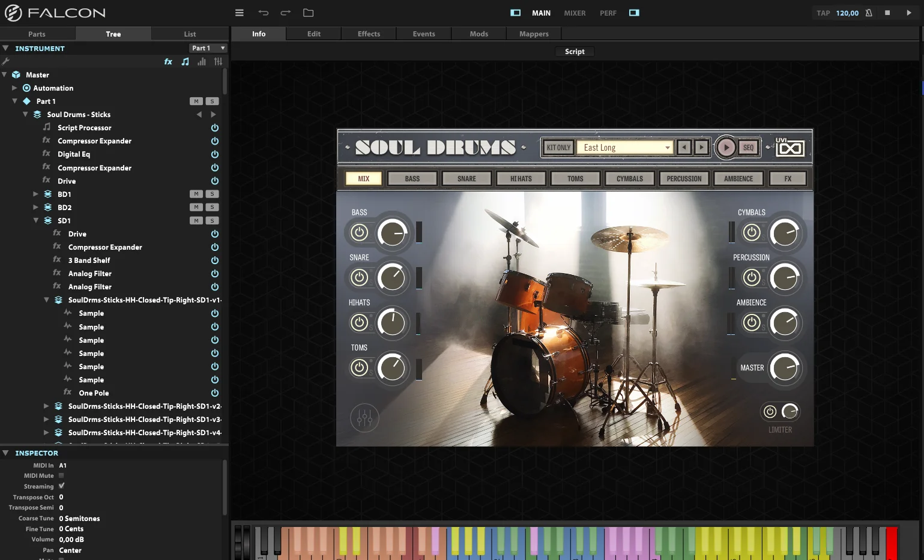
Task: Select the SNARE tab in Soul Drums
Action: point(467,178)
